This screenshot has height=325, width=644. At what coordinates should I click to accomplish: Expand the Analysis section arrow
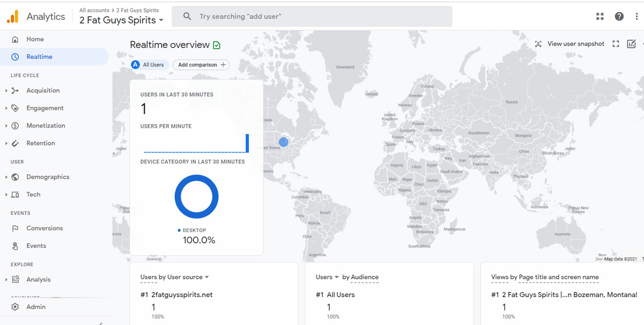coord(6,280)
